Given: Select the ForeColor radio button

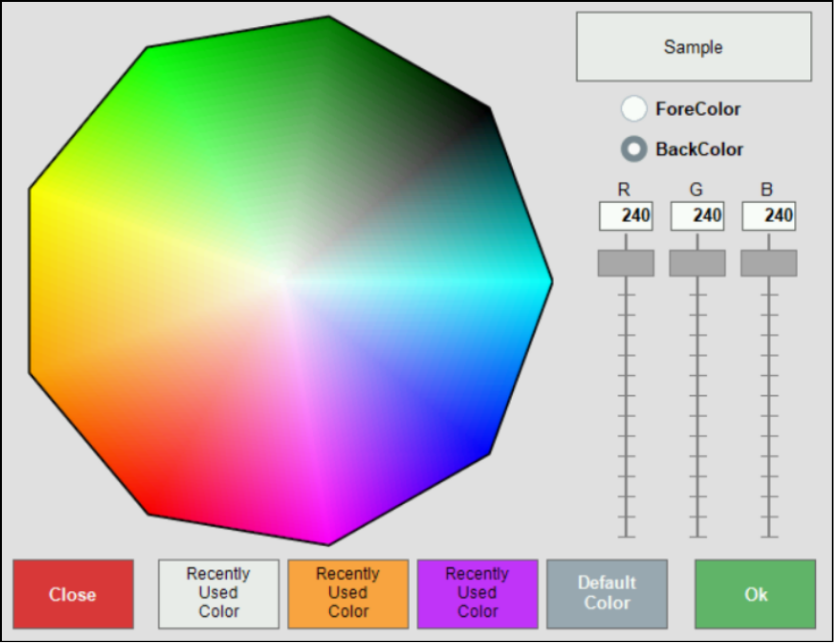Looking at the screenshot, I should [x=634, y=109].
